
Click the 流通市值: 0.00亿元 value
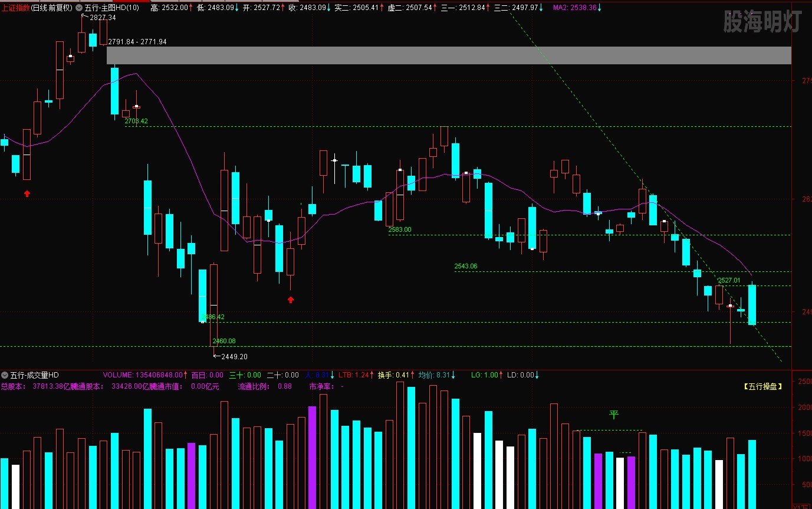[x=185, y=387]
